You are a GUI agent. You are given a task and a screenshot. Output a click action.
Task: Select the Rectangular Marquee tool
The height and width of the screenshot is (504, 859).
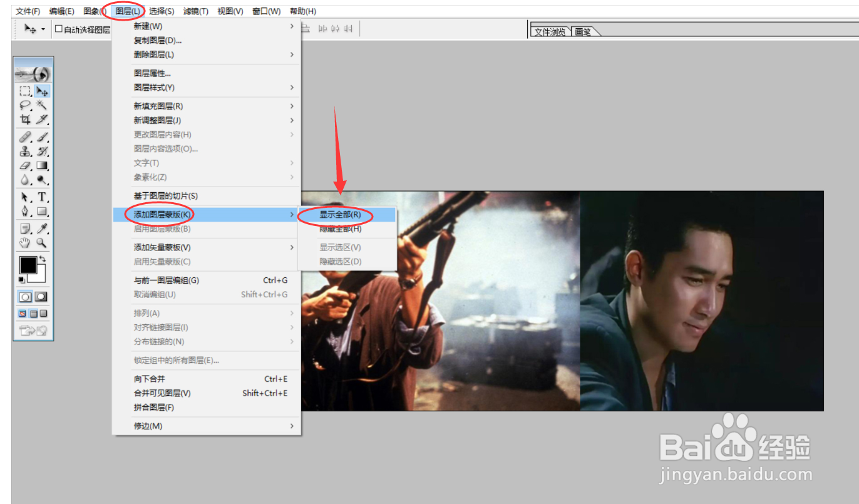[25, 91]
